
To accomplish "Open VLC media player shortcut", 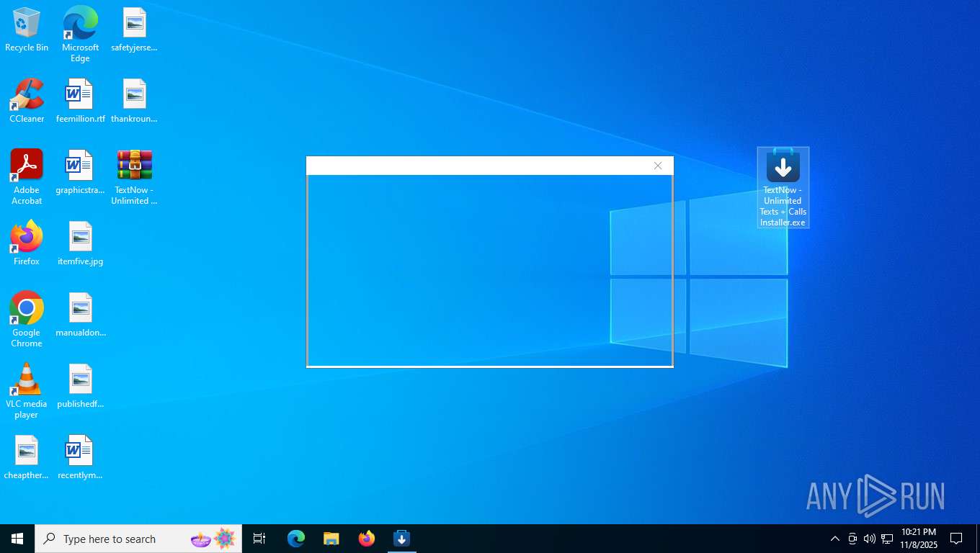I will pyautogui.click(x=27, y=391).
